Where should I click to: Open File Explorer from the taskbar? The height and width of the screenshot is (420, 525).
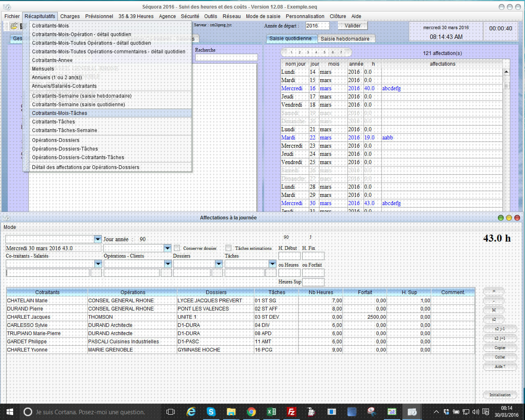click(231, 412)
